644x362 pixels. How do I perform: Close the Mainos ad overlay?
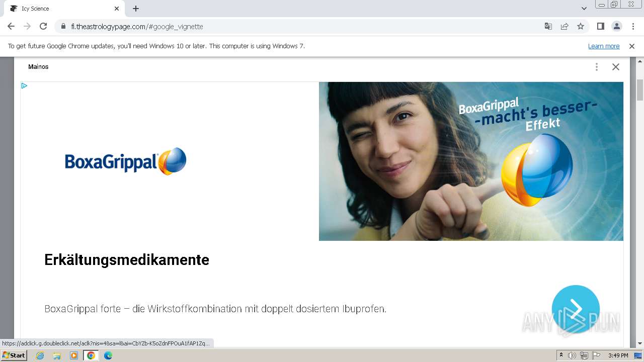coord(616,67)
